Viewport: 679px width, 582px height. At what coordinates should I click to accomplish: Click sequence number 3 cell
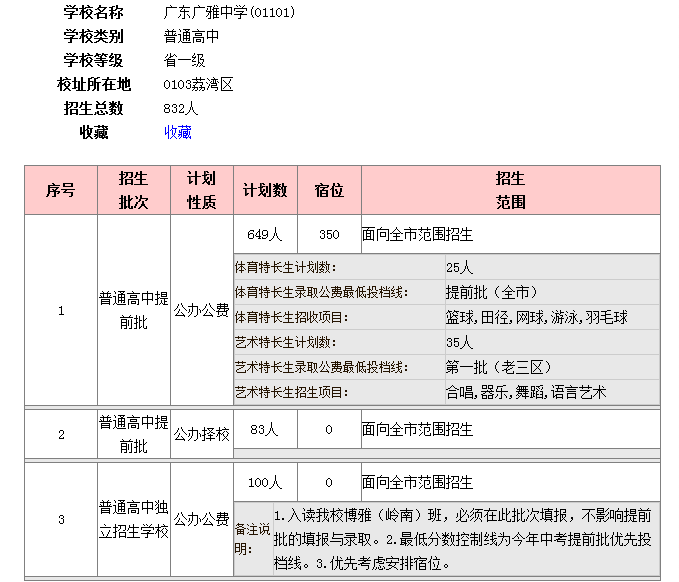pyautogui.click(x=61, y=519)
